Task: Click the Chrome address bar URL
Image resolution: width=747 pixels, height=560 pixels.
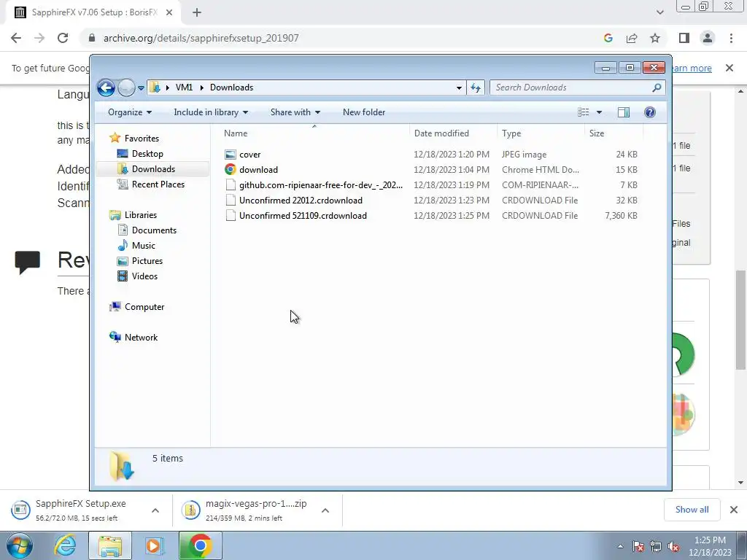Action: (x=201, y=38)
